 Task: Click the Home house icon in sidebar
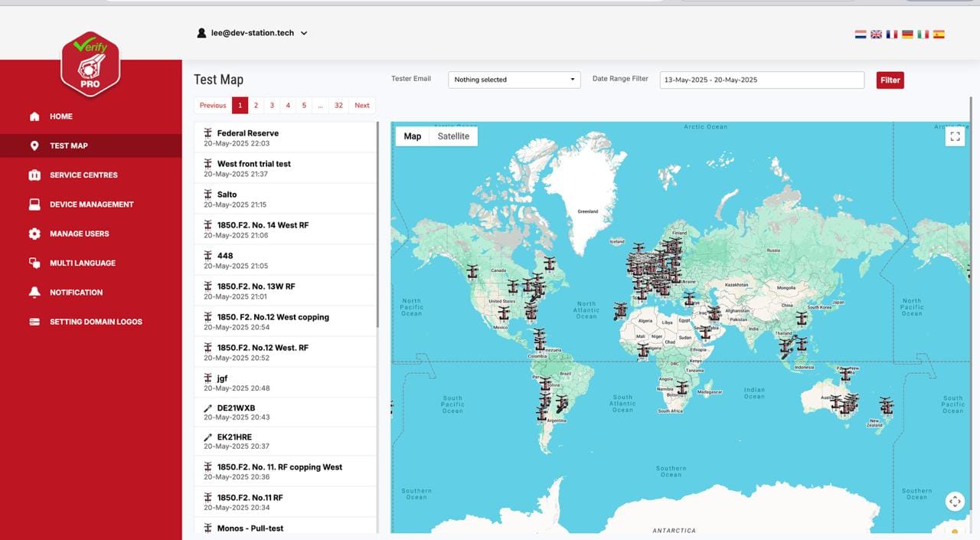(34, 116)
